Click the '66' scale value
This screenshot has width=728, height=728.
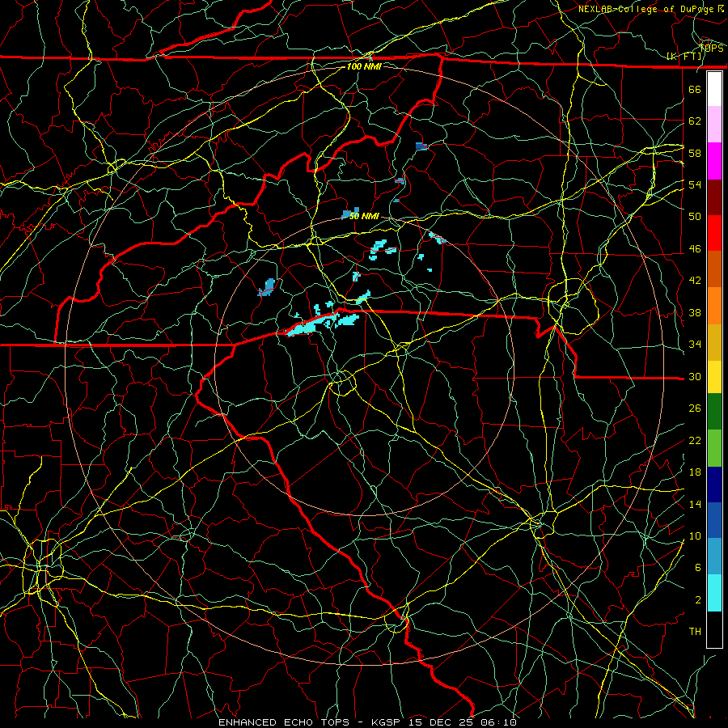[695, 89]
